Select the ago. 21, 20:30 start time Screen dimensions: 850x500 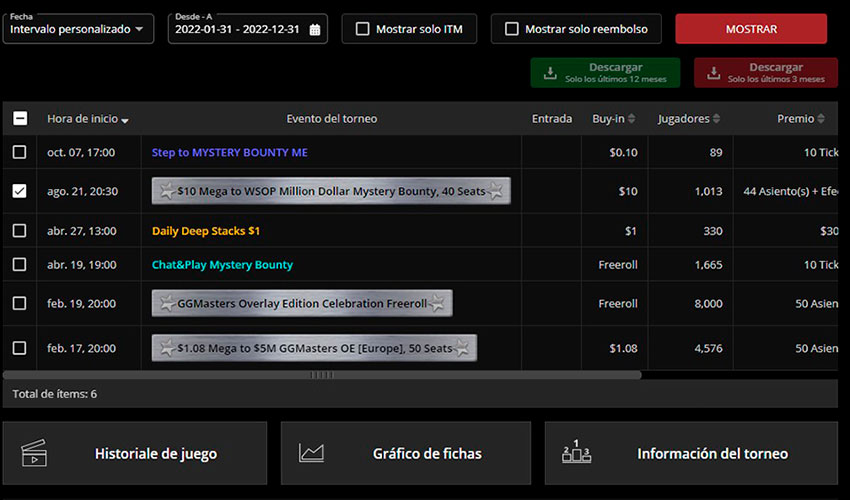pos(82,191)
